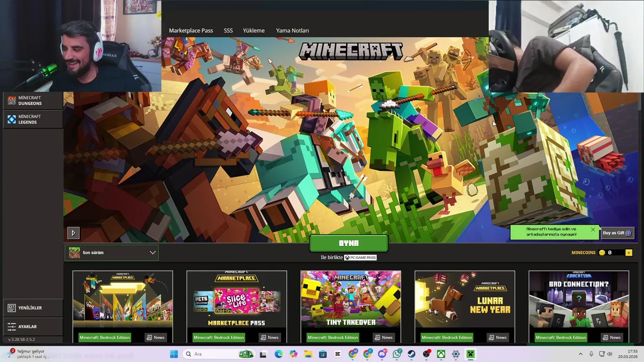Open Microsoft Edge from the taskbar
This screenshot has height=362, width=644.
(279, 354)
